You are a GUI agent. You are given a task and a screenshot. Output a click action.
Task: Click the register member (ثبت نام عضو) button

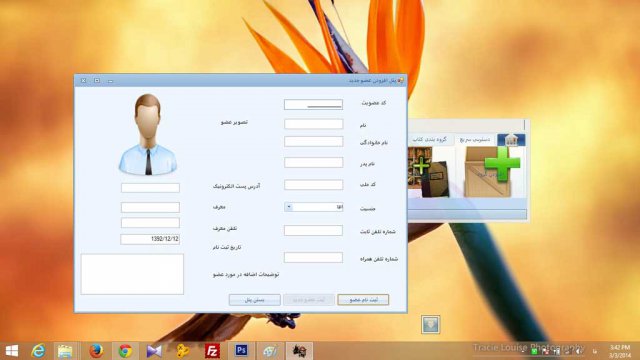[363, 300]
